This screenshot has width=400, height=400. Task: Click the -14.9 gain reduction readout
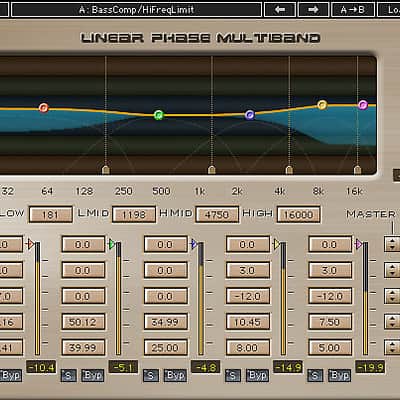click(x=288, y=367)
